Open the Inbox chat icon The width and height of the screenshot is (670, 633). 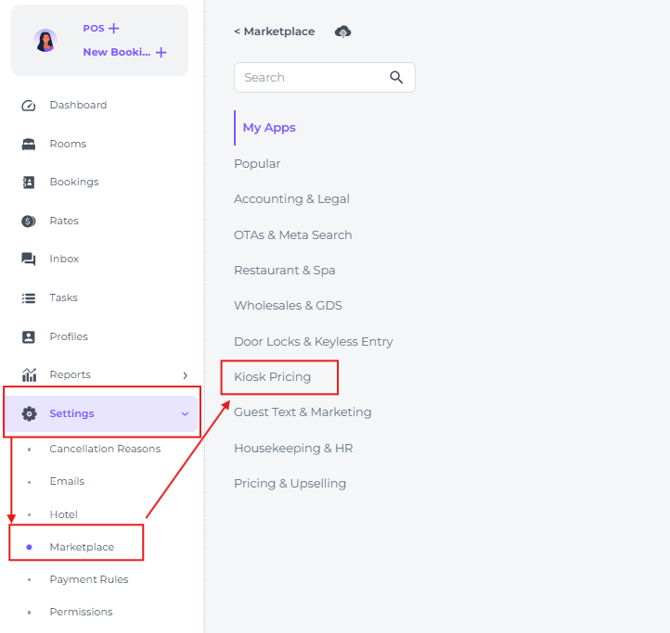29,259
